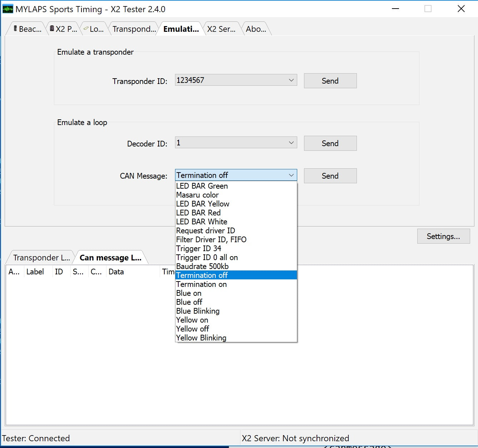Click the Data column header

116,272
